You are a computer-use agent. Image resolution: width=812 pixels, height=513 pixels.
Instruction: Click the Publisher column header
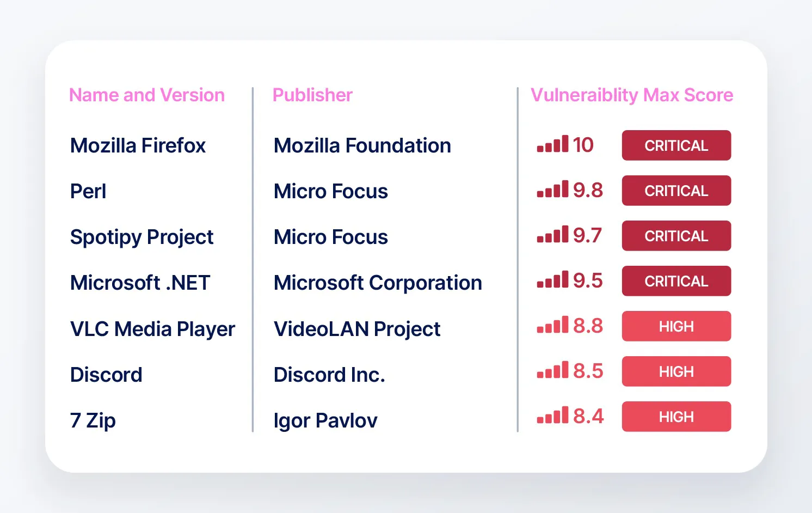click(312, 95)
